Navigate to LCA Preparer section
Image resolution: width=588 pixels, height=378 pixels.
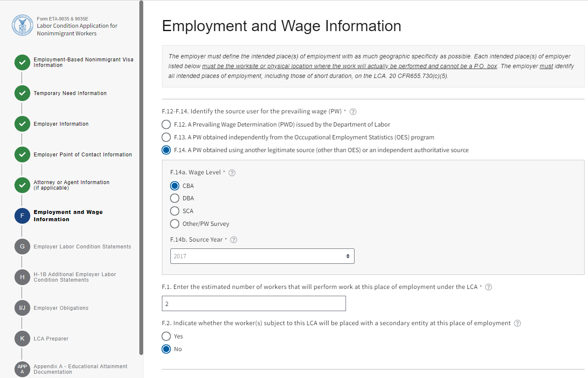pyautogui.click(x=51, y=339)
